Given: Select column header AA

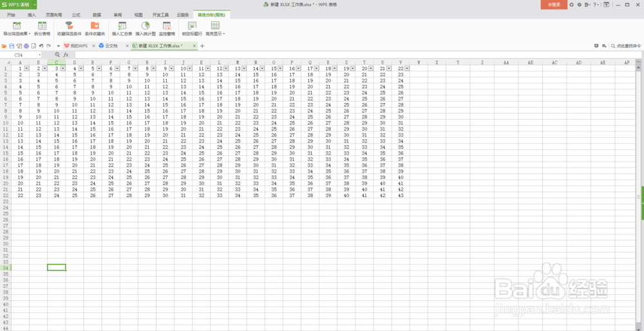Looking at the screenshot, I should [x=506, y=62].
